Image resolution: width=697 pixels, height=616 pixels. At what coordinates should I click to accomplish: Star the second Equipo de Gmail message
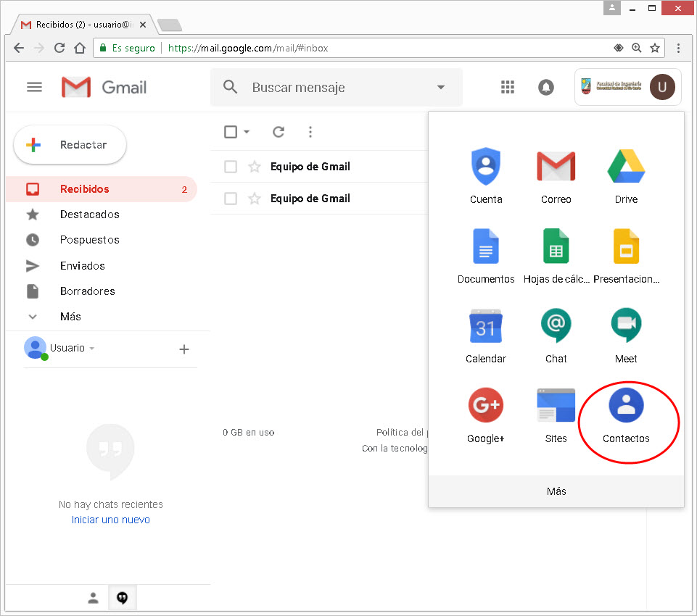coord(255,198)
